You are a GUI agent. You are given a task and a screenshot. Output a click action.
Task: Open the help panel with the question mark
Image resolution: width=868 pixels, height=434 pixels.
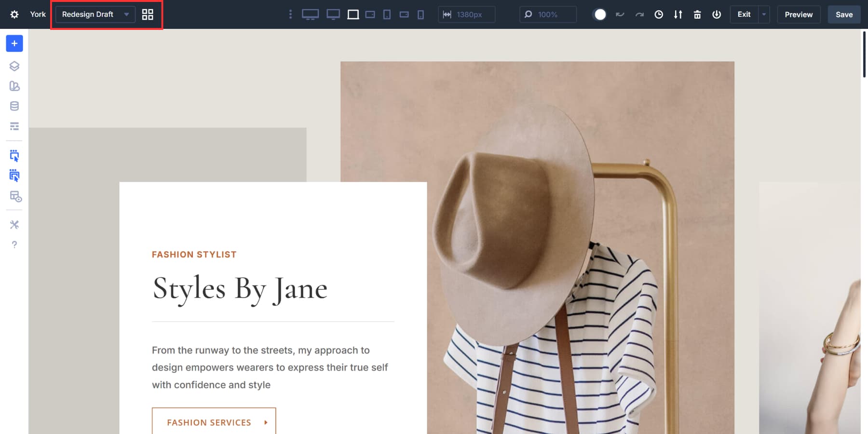14,244
